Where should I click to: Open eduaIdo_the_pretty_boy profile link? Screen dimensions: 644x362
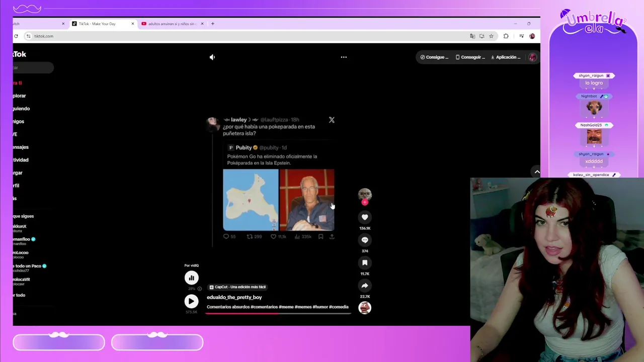click(x=234, y=297)
